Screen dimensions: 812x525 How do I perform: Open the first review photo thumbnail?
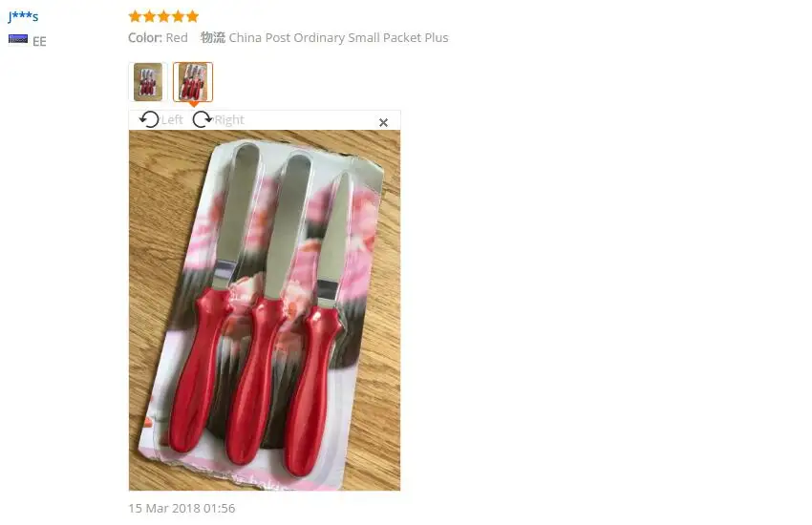tap(148, 82)
